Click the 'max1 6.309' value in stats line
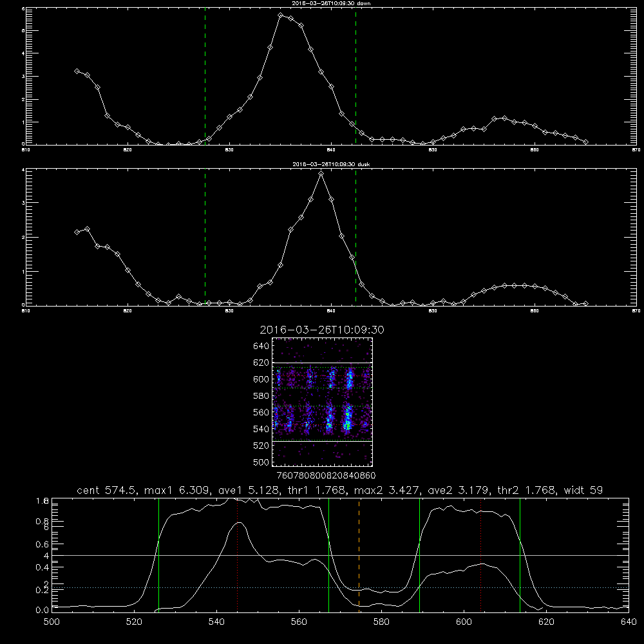Screen dimensions: 644x644 pos(178,490)
